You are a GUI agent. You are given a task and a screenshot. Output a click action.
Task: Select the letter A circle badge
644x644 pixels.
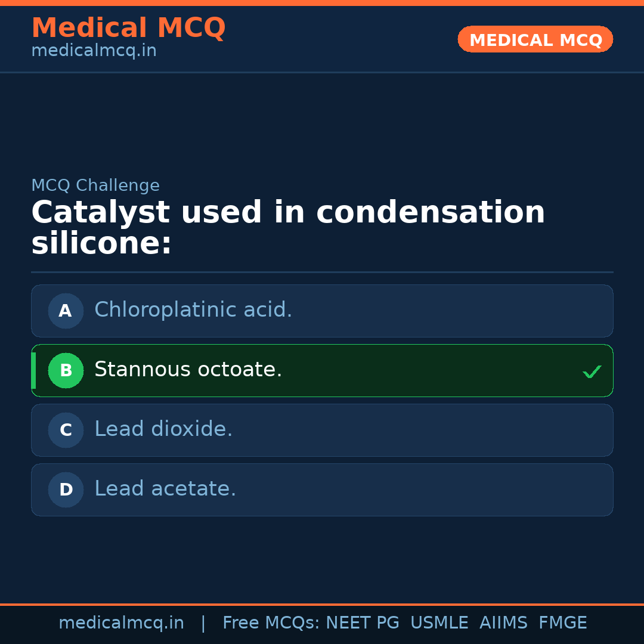click(66, 311)
